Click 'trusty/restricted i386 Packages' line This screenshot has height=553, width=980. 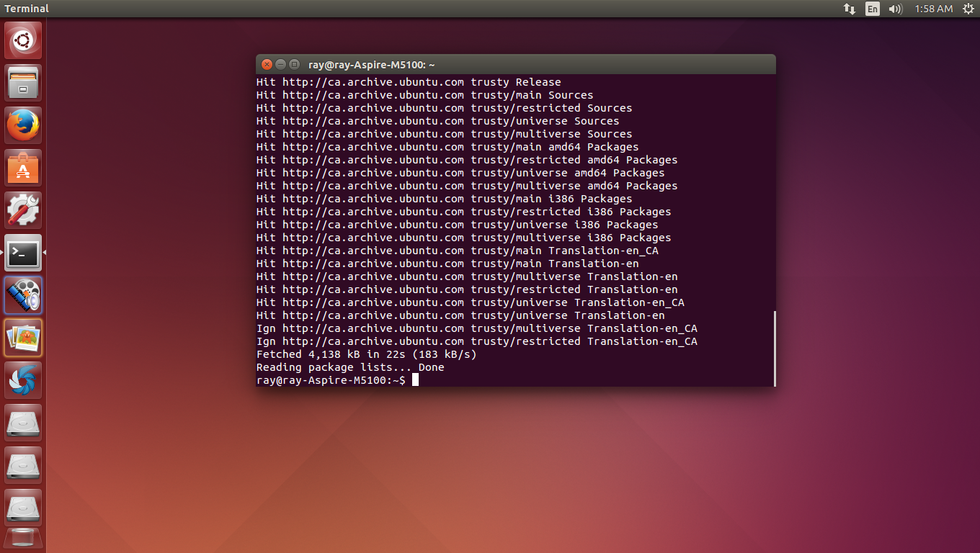tap(464, 212)
